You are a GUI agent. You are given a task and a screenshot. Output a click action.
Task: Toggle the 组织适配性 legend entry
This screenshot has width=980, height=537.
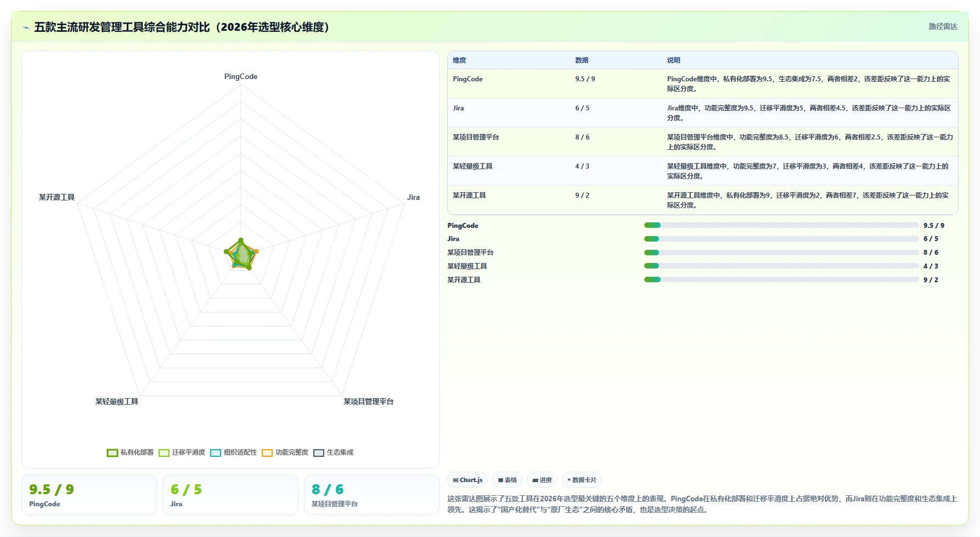click(x=233, y=452)
